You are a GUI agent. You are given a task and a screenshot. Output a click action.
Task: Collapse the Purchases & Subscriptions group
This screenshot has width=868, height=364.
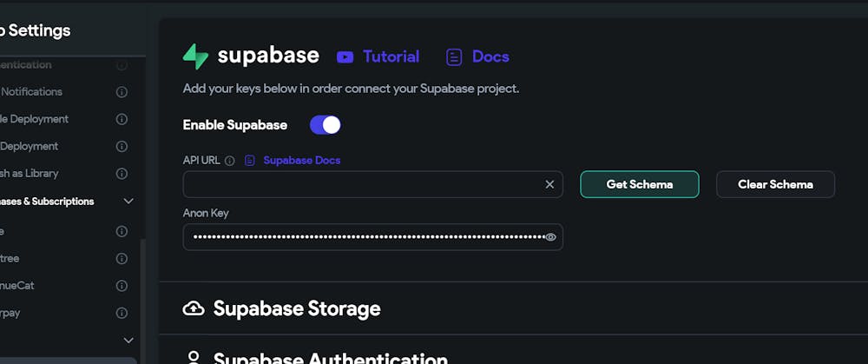[128, 202]
